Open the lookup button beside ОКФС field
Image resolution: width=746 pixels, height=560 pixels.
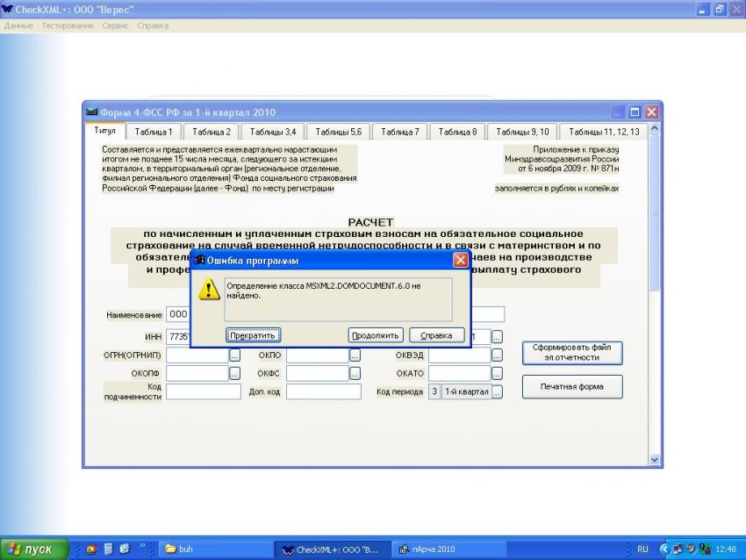pyautogui.click(x=355, y=374)
